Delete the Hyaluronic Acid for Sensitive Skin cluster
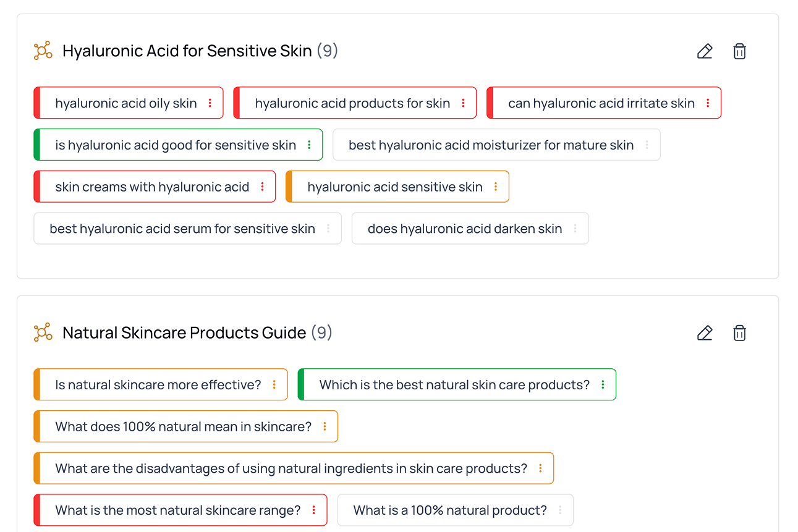Viewport: 798px width, 532px height. coord(739,51)
